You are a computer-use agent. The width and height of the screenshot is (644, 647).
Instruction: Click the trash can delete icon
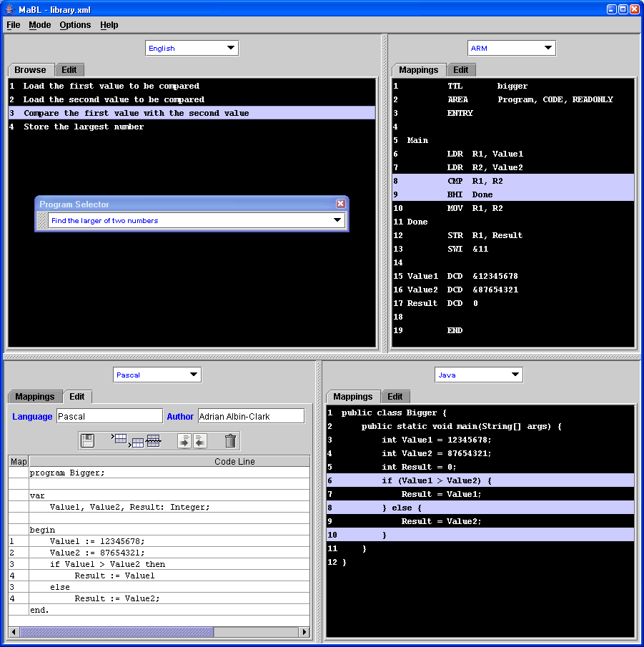click(230, 440)
